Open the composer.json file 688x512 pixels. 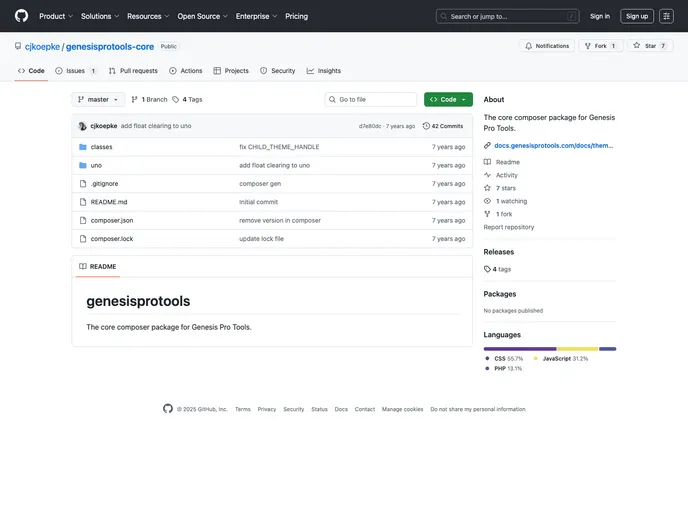(112, 221)
